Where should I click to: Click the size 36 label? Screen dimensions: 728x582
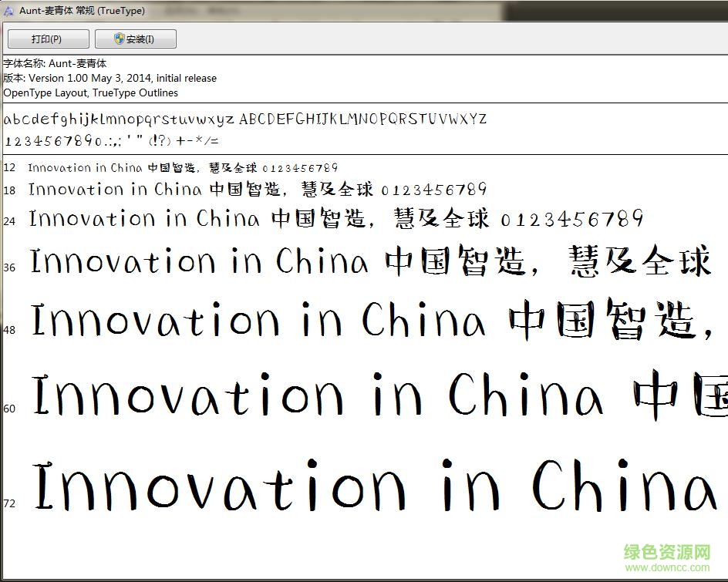pos(9,267)
